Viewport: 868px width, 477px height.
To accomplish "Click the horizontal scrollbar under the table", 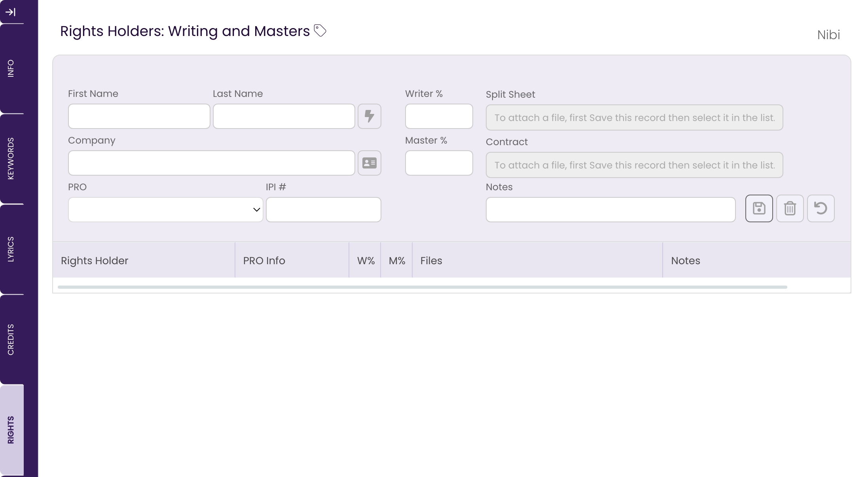I will pos(423,287).
